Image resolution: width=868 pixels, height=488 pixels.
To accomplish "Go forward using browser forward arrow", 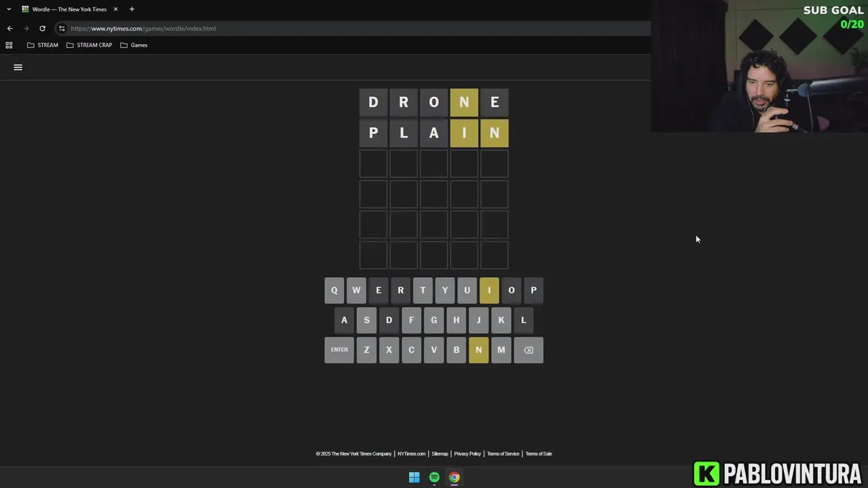I will coord(26,28).
